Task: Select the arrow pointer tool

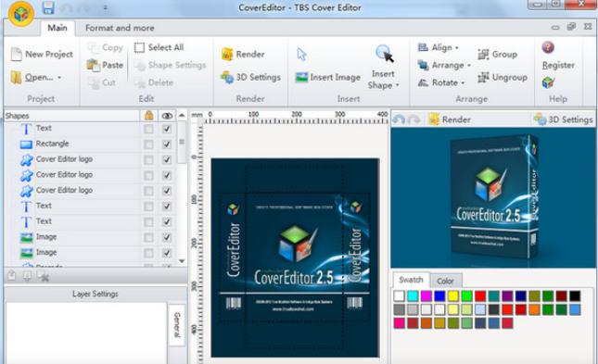Action: [301, 55]
